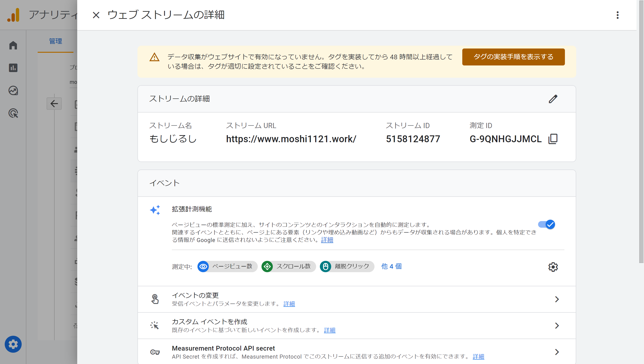644x364 pixels.
Task: Select the スクロール数 event badge
Action: coord(288,266)
